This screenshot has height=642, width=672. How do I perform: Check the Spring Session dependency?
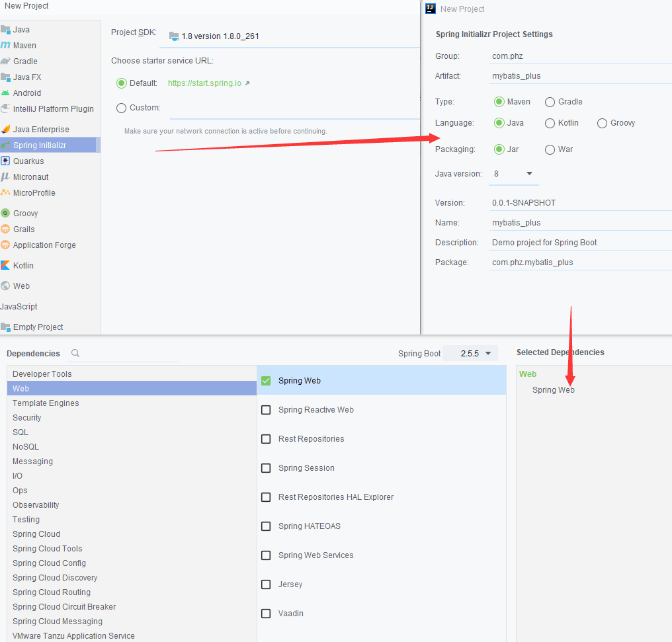point(266,468)
